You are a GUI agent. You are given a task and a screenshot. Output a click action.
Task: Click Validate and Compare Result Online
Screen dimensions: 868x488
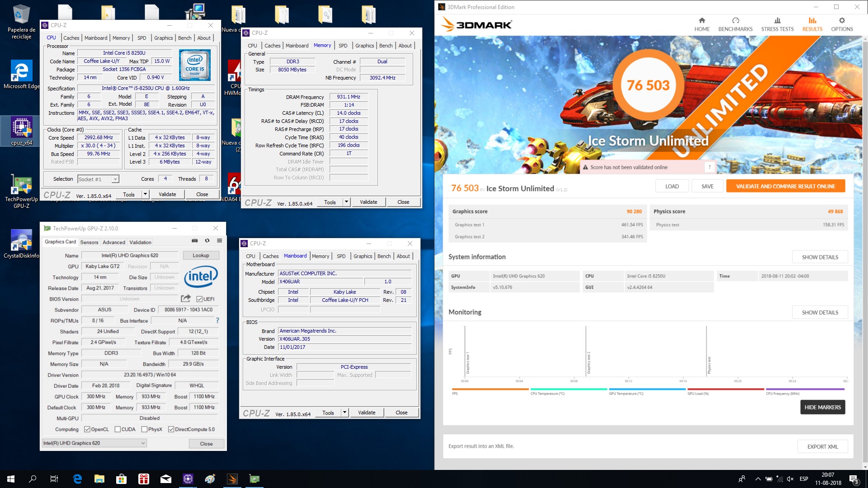coord(785,186)
